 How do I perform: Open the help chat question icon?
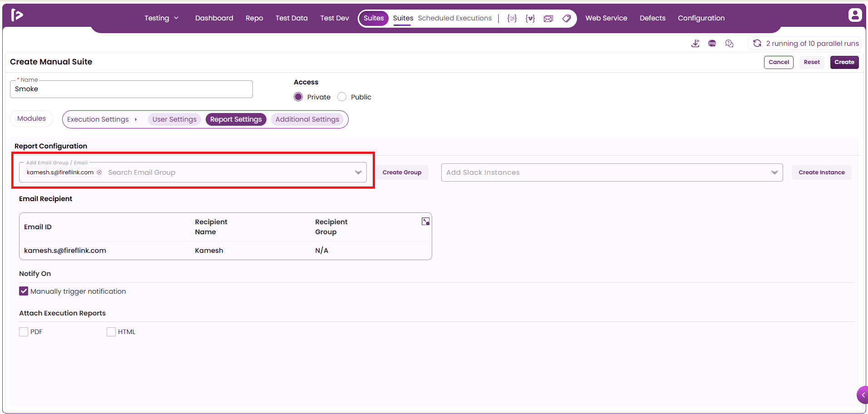coord(730,43)
